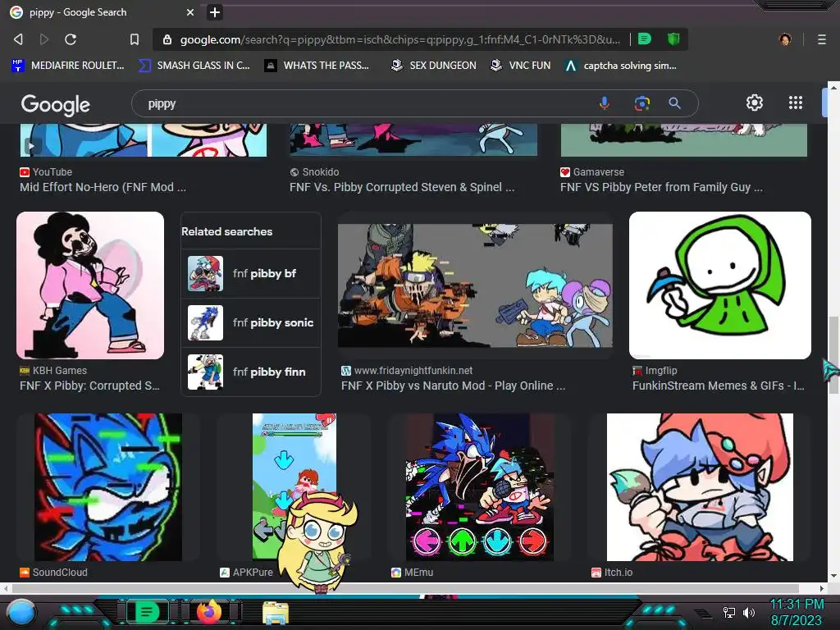Open Firefox from the taskbar
The width and height of the screenshot is (840, 630).
click(209, 612)
